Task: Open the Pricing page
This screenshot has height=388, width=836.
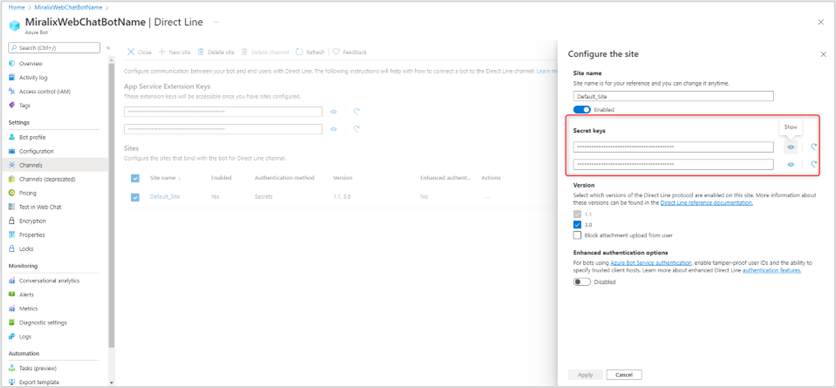Action: (28, 193)
